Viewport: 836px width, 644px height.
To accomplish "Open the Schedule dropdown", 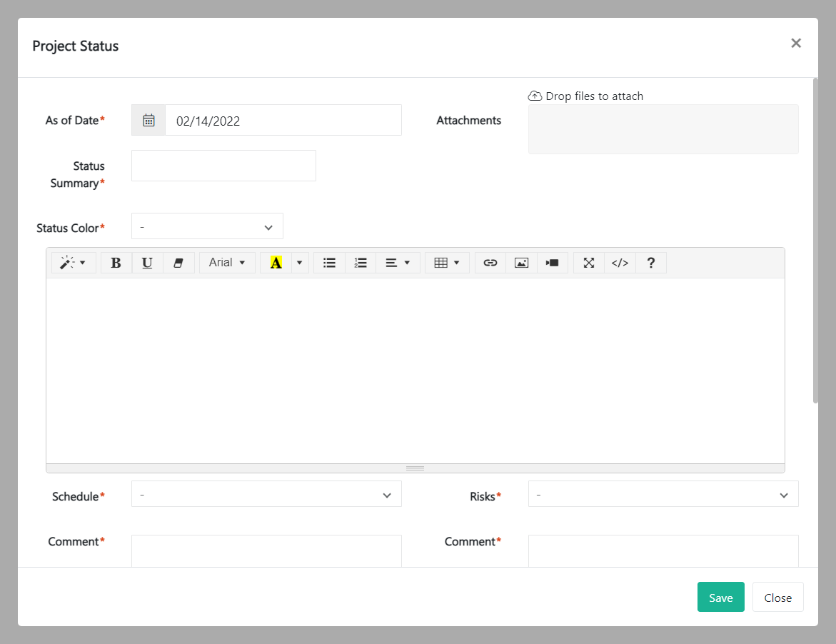I will (x=266, y=494).
